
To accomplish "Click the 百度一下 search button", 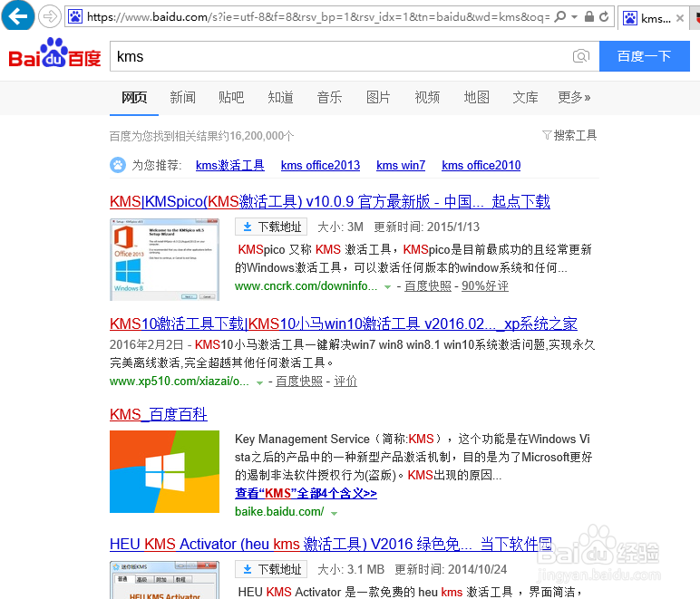I will [644, 56].
